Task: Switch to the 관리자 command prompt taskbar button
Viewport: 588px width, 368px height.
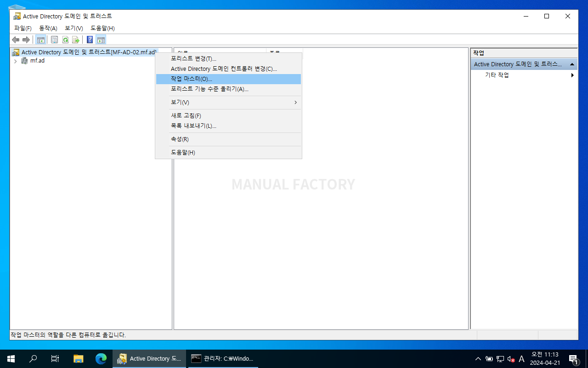Action: pyautogui.click(x=223, y=359)
